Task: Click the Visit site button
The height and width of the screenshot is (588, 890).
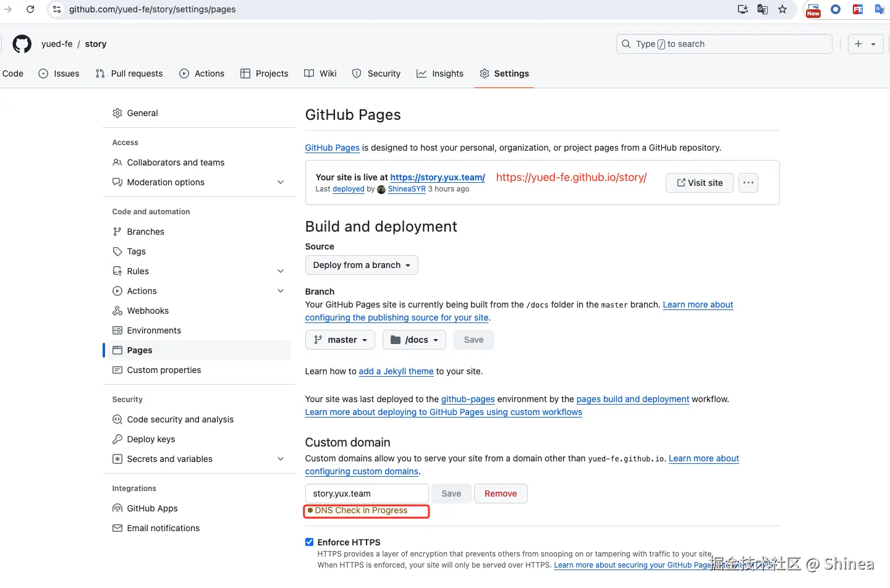Action: [700, 183]
